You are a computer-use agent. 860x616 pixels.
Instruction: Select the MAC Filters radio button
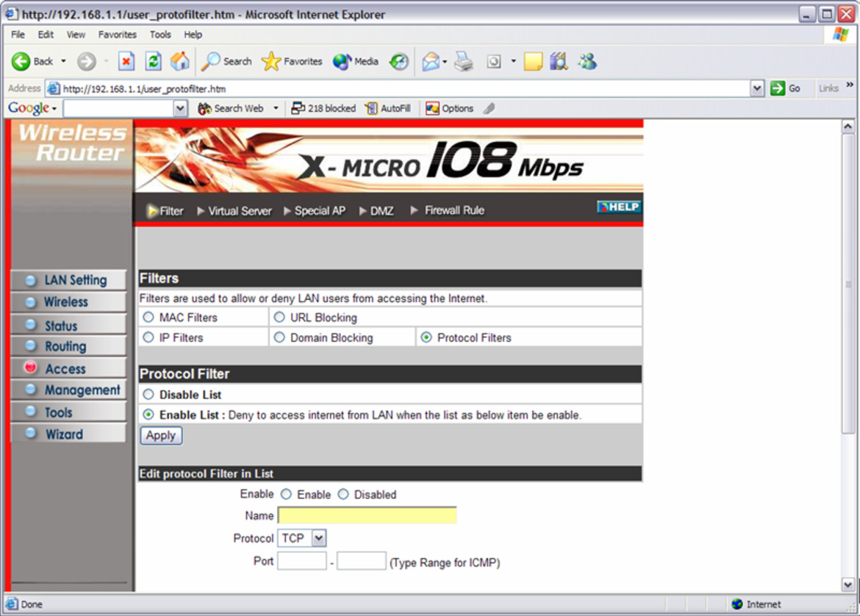[x=148, y=317]
